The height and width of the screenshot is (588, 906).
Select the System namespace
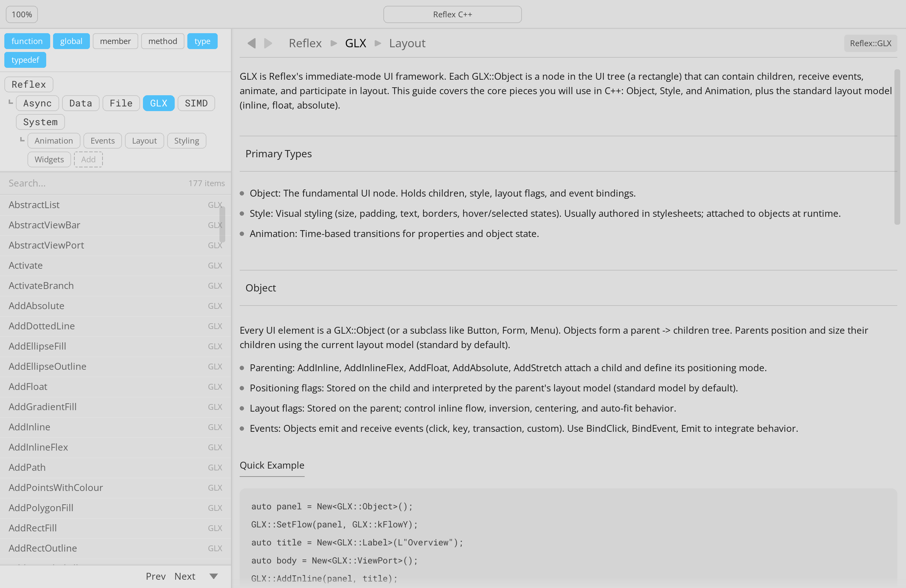pyautogui.click(x=40, y=122)
